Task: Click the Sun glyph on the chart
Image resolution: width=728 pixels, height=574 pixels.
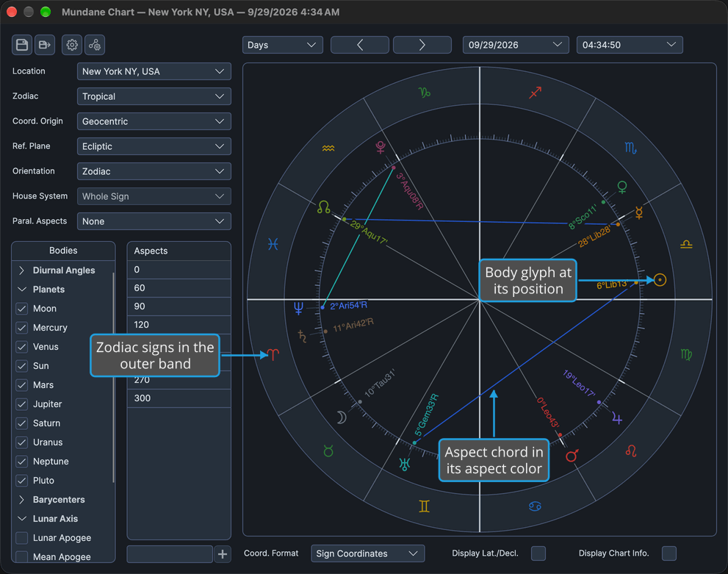Action: pos(660,280)
